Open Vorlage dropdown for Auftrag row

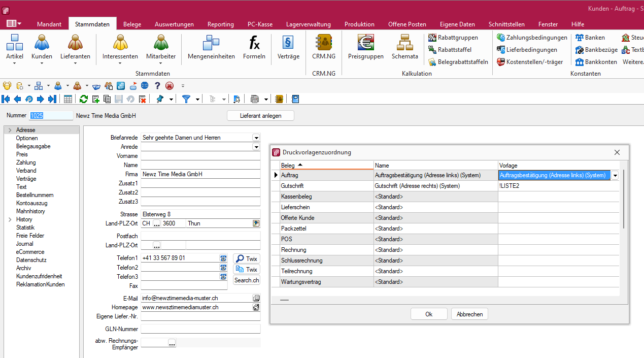615,175
